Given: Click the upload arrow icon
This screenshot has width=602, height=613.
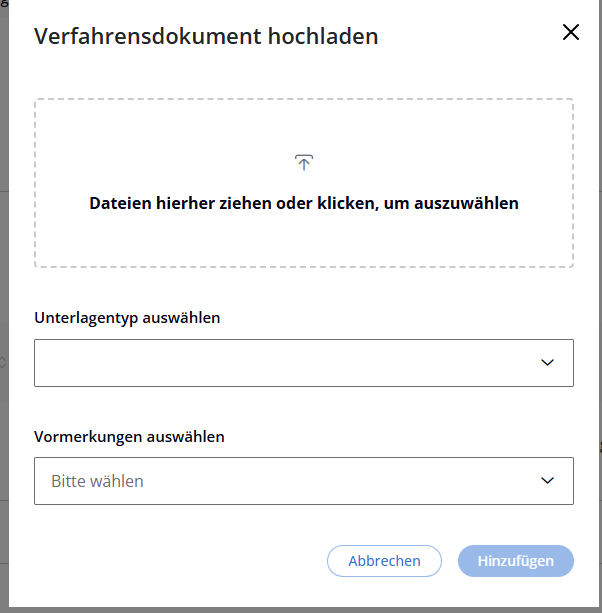Looking at the screenshot, I should 304,162.
